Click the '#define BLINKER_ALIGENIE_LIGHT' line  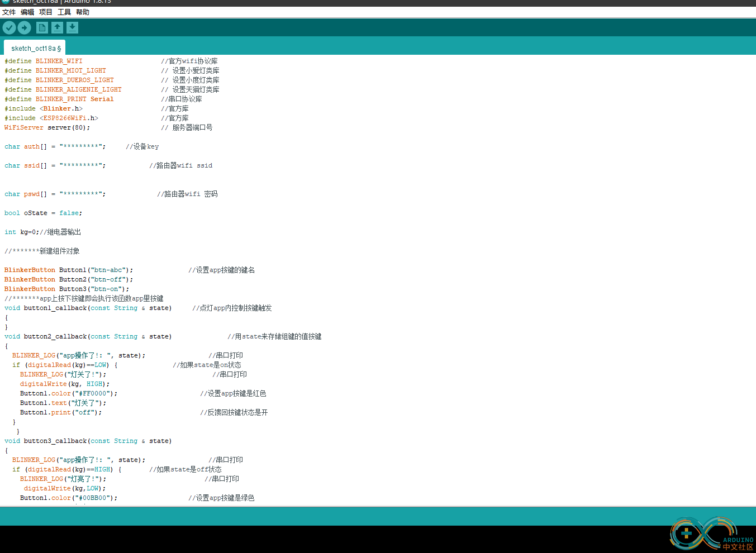coord(63,90)
